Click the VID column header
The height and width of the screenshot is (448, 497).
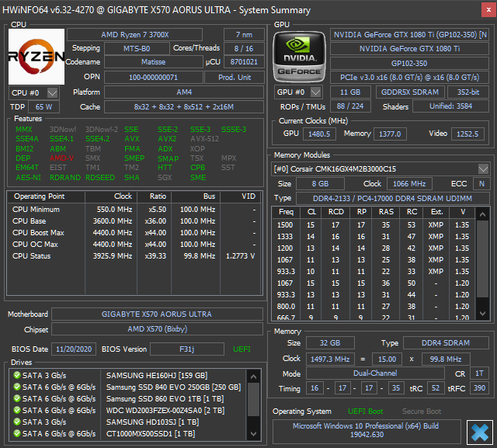[x=241, y=196]
